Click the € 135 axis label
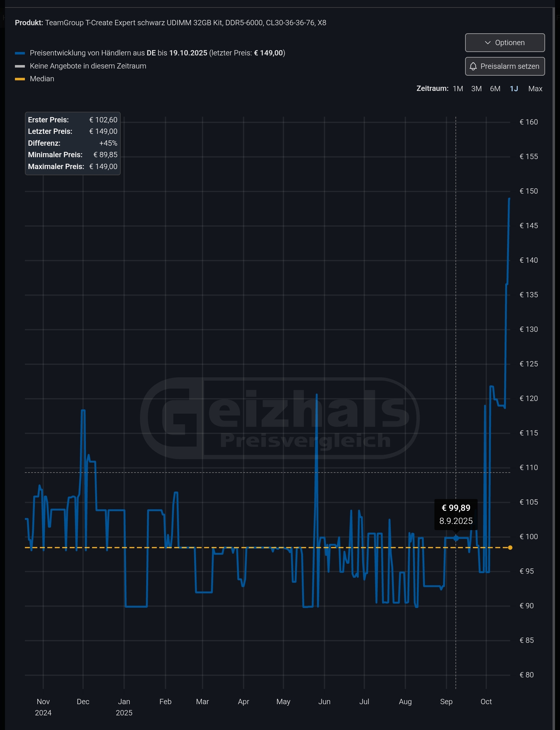Screen dimensions: 560x730 pos(529,295)
